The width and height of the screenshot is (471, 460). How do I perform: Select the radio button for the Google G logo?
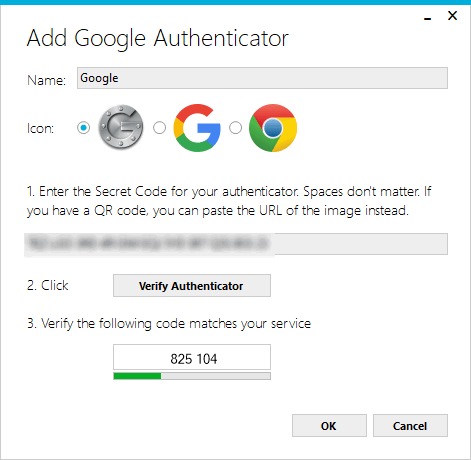point(159,128)
